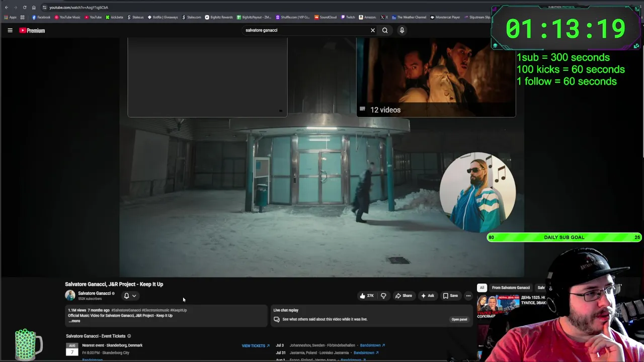Open the YouTube hamburger guide menu
The image size is (644, 362).
[10, 30]
